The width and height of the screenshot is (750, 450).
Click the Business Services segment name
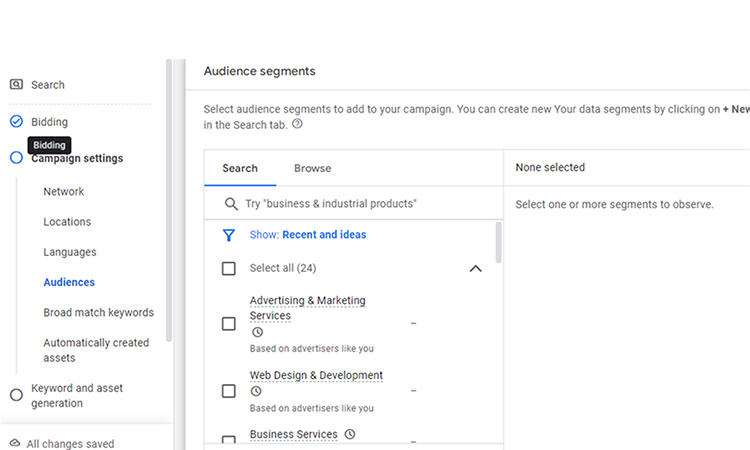294,434
